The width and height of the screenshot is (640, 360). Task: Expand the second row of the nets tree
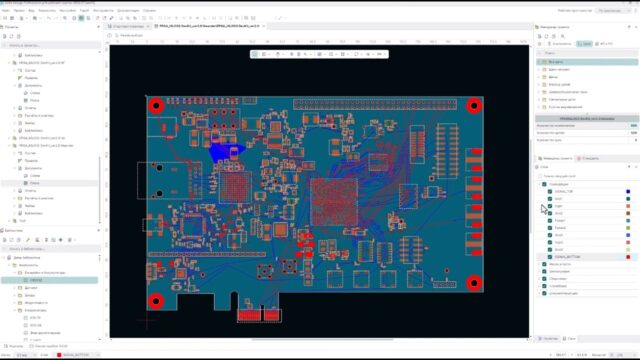click(539, 69)
